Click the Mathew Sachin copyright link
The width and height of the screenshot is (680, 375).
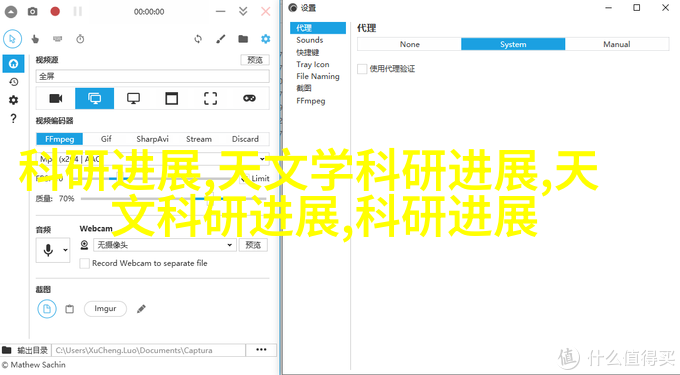(33, 365)
